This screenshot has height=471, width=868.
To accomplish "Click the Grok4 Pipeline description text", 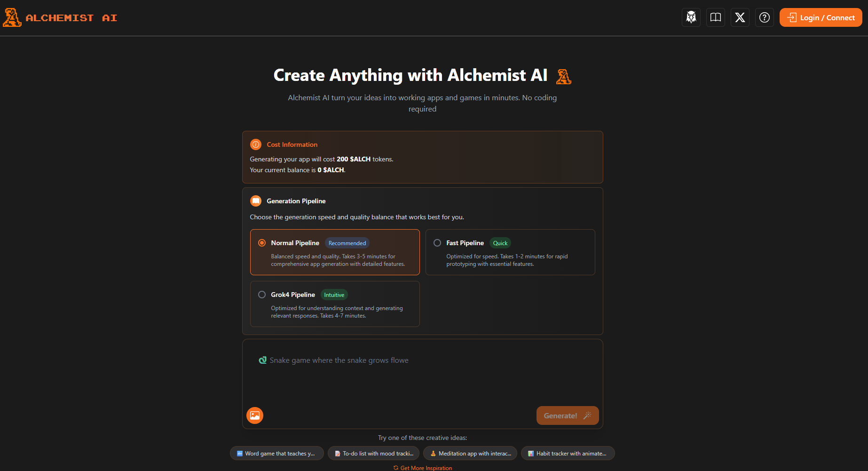I will coord(337,312).
